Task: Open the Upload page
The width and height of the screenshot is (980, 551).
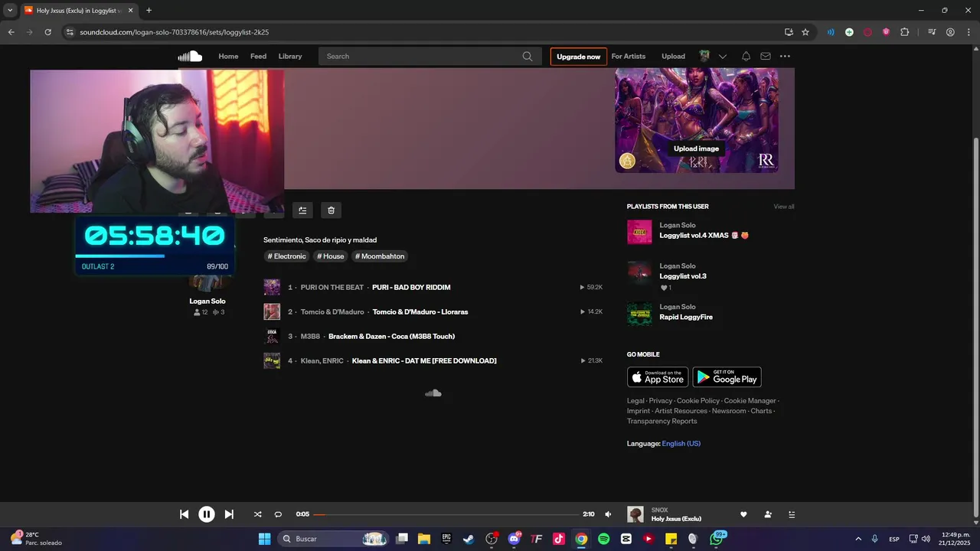Action: tap(673, 56)
